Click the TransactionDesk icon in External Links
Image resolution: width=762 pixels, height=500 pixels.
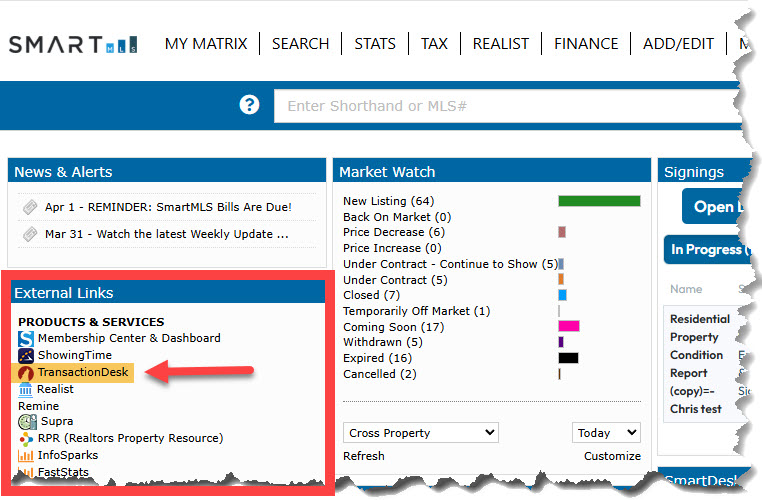(26, 373)
